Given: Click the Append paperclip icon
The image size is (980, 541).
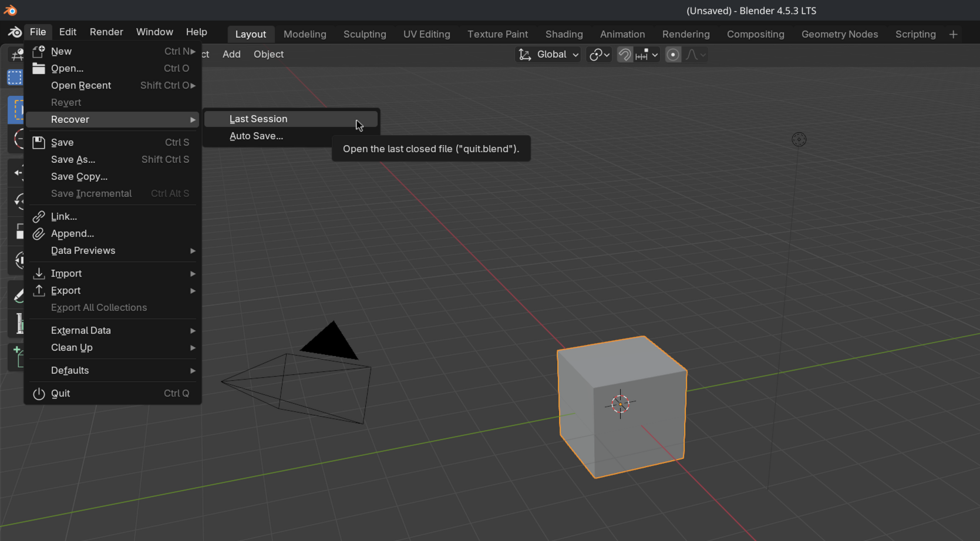Looking at the screenshot, I should click(39, 234).
